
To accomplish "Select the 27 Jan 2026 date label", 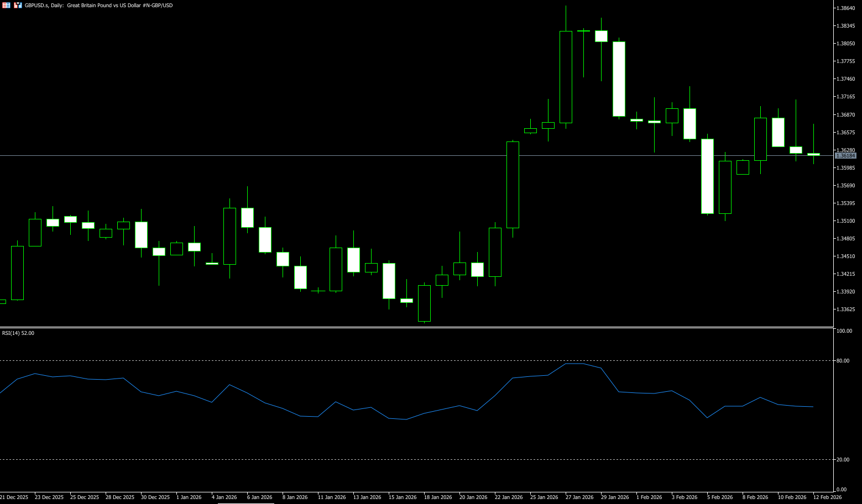I will tap(579, 497).
